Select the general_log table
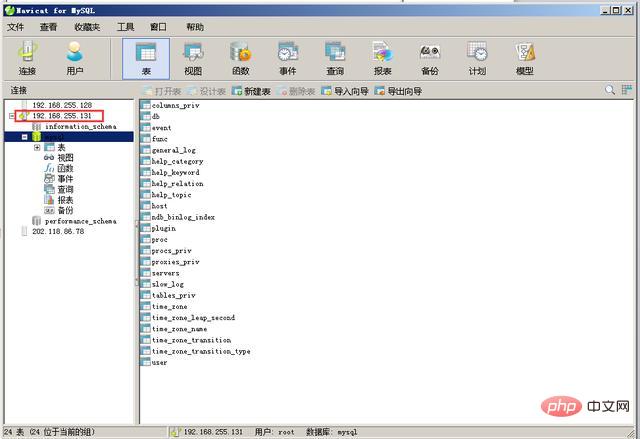Viewport: 640px width, 439px height. [173, 150]
